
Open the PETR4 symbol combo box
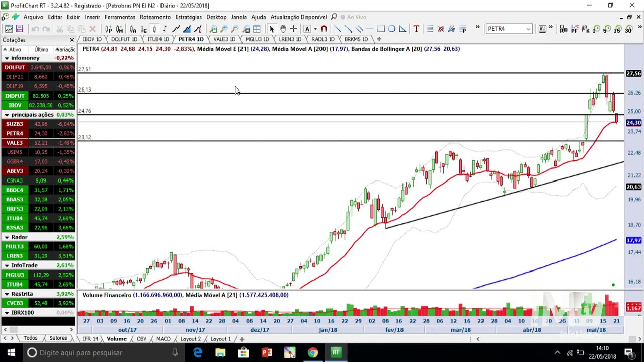tap(509, 29)
